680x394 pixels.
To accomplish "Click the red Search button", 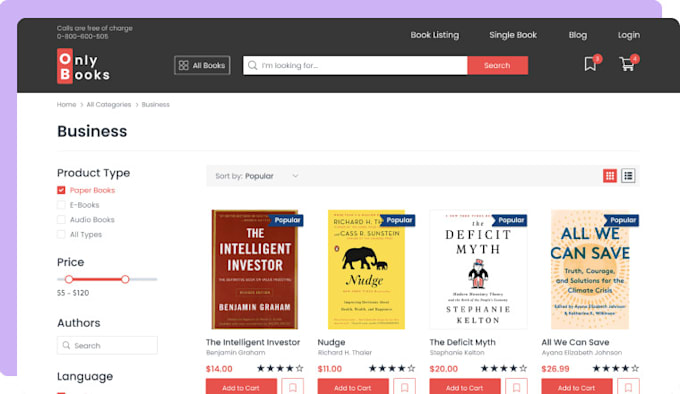I will pos(497,65).
